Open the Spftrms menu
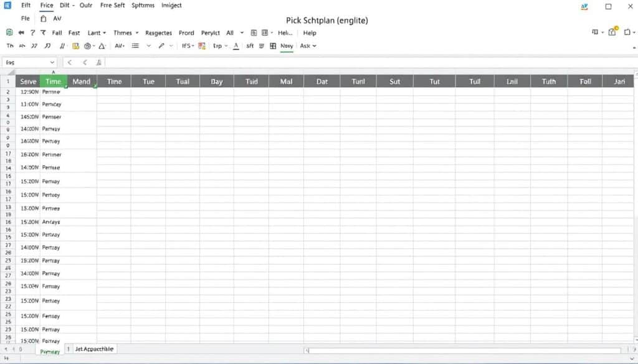The width and height of the screenshot is (638, 364). pyautogui.click(x=143, y=5)
